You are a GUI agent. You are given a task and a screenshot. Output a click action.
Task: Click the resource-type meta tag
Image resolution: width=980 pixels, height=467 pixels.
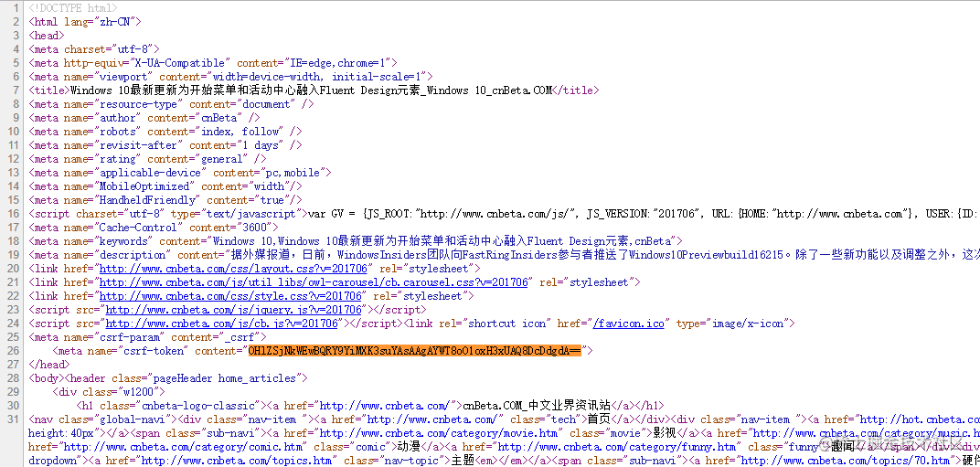tap(171, 104)
